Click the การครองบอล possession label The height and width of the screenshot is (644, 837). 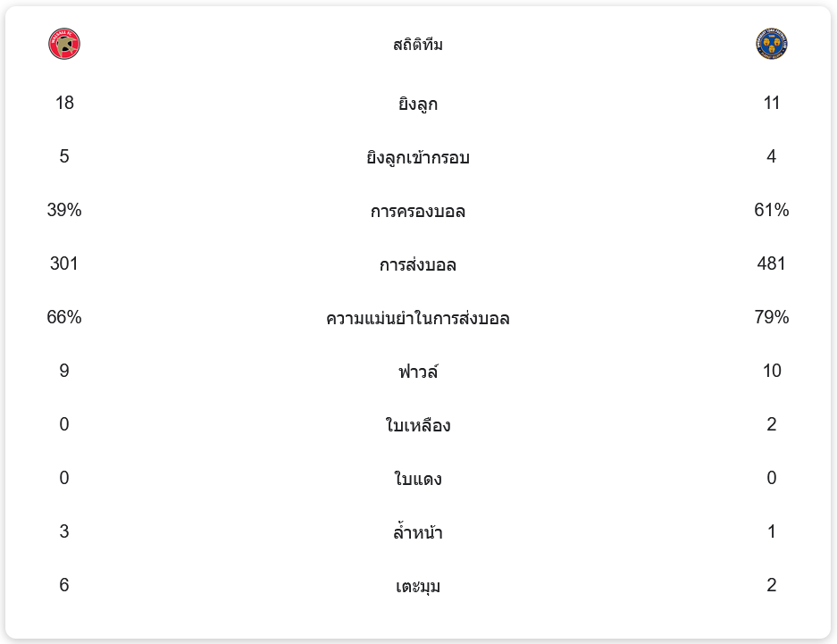point(418,211)
